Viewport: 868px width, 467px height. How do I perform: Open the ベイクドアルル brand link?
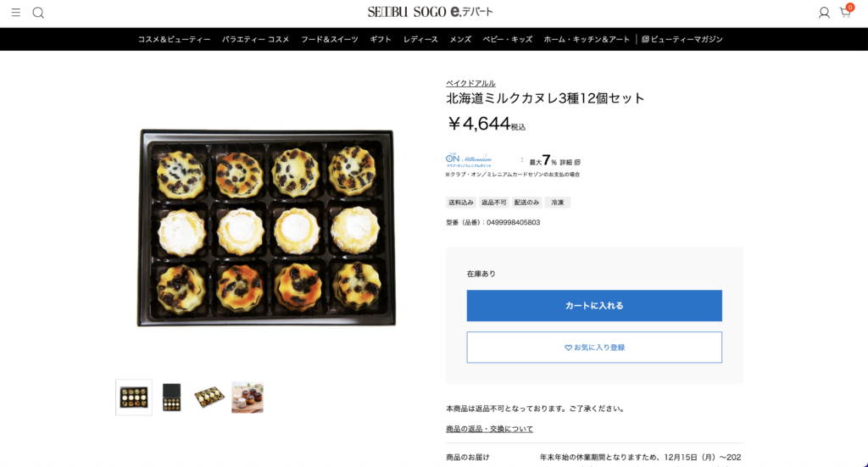point(470,83)
